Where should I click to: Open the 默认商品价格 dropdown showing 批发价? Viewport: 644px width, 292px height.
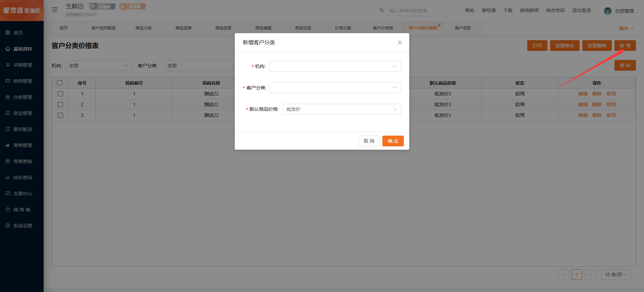(x=342, y=109)
